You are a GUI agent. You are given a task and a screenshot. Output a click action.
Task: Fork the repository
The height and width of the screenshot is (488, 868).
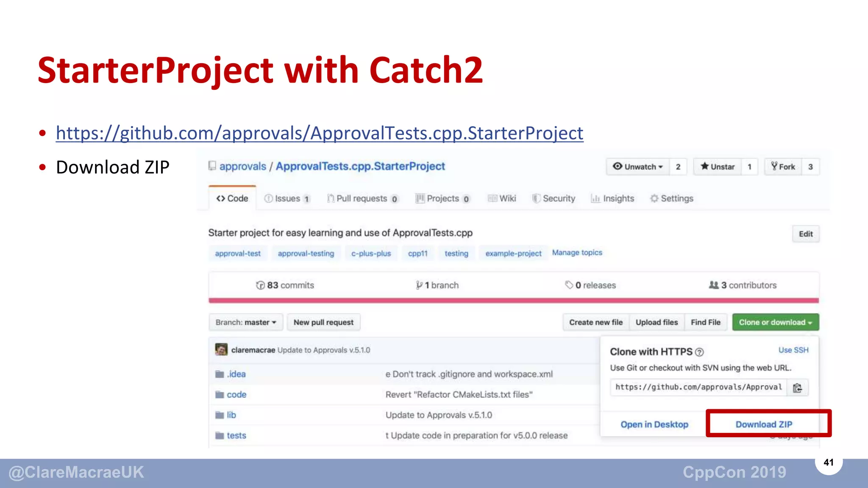(x=783, y=167)
